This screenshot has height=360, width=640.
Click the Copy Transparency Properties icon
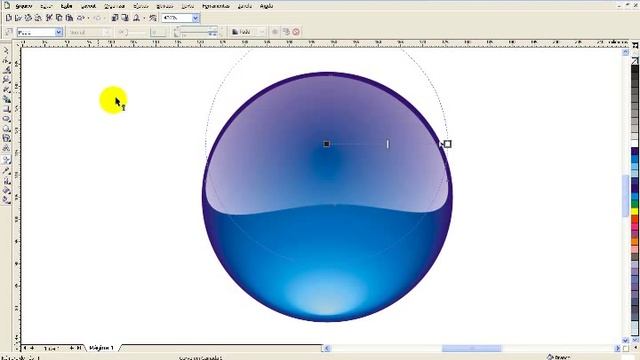[287, 32]
